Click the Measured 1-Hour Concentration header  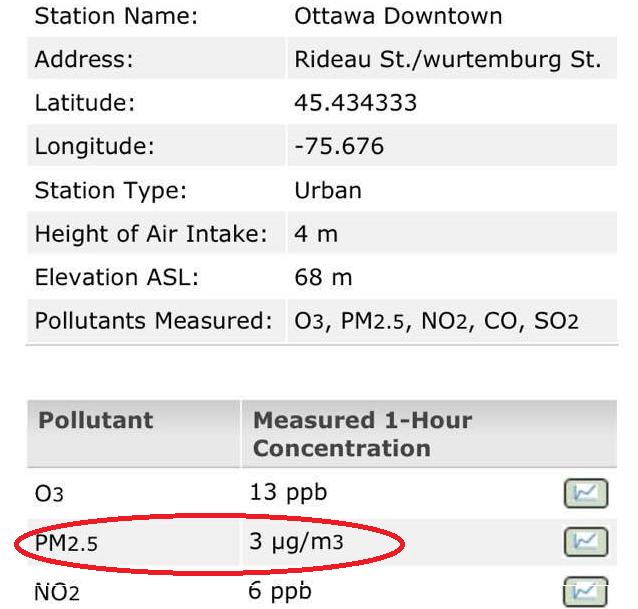pyautogui.click(x=362, y=434)
